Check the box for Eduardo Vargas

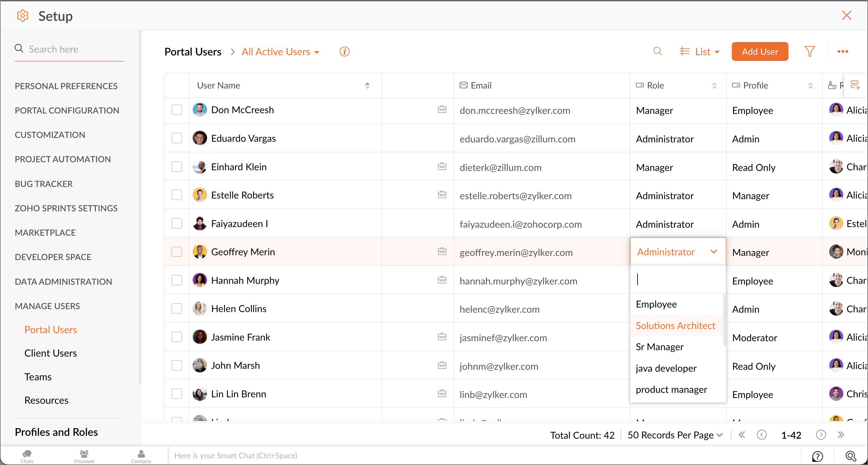[177, 138]
